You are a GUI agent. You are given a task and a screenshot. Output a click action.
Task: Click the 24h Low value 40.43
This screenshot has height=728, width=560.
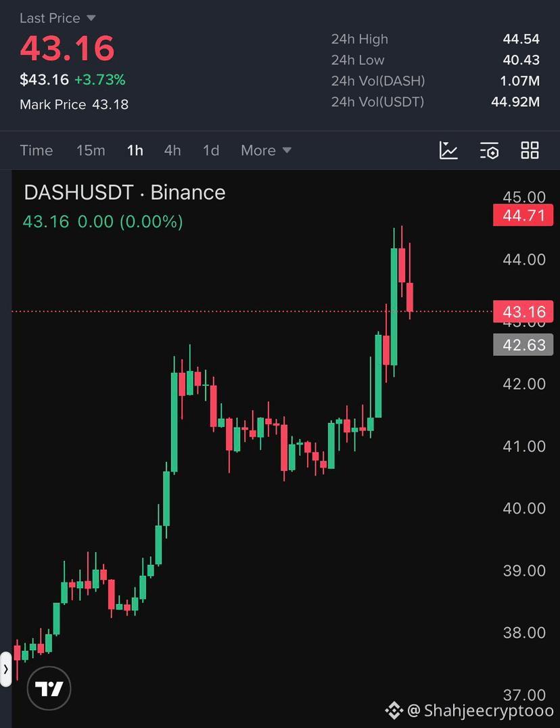tap(521, 60)
